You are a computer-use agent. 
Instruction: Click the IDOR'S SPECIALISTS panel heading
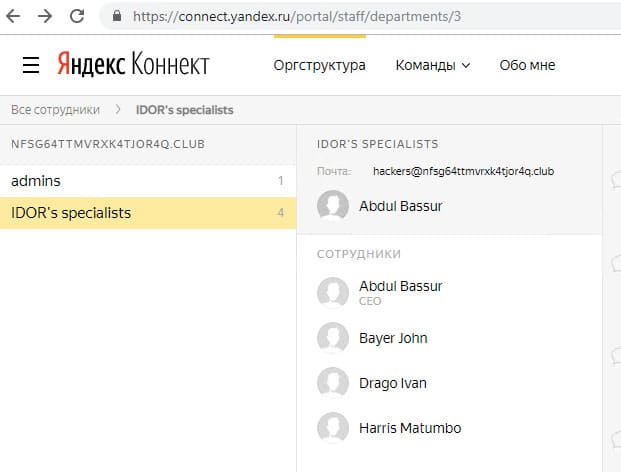pyautogui.click(x=378, y=144)
